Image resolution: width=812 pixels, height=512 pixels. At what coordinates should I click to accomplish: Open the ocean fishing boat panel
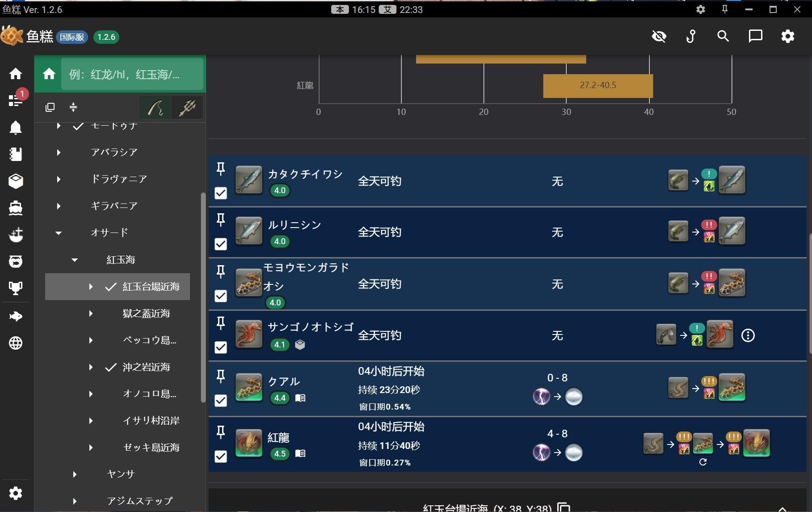click(16, 208)
